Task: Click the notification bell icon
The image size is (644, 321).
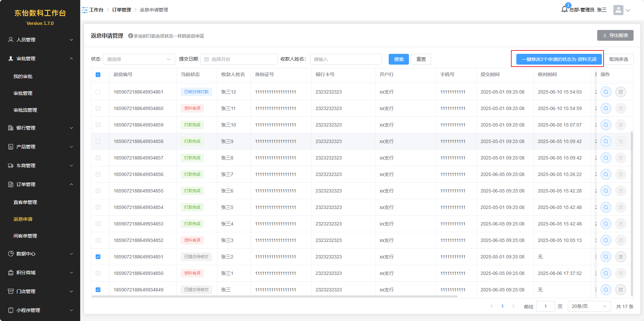Action: pyautogui.click(x=565, y=9)
